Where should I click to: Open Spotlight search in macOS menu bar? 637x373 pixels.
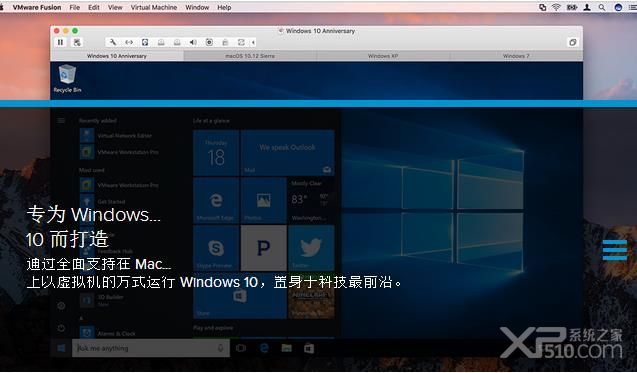click(x=602, y=7)
